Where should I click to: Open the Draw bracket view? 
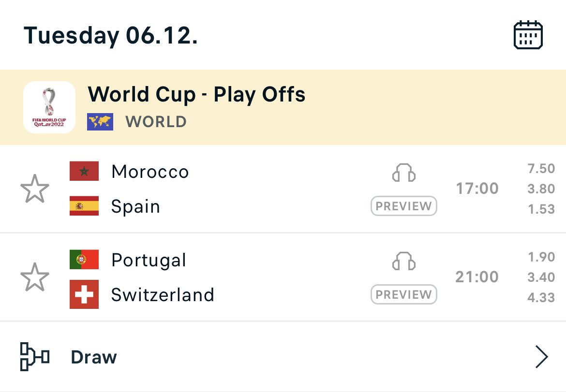(283, 357)
